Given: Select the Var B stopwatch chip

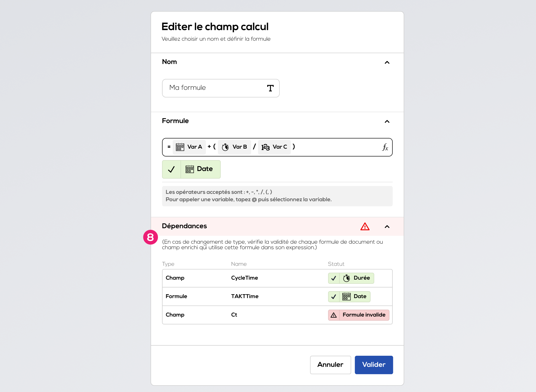Looking at the screenshot, I should pos(234,147).
